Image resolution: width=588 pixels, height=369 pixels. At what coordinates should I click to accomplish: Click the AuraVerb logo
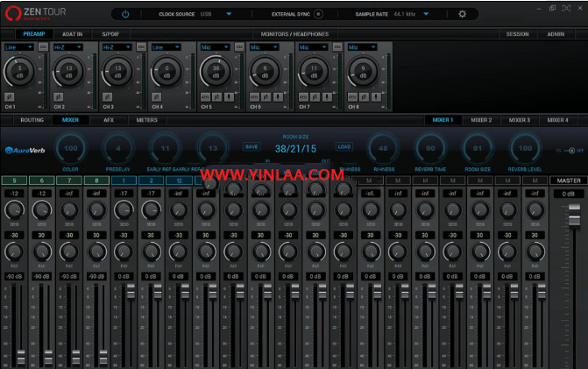25,151
